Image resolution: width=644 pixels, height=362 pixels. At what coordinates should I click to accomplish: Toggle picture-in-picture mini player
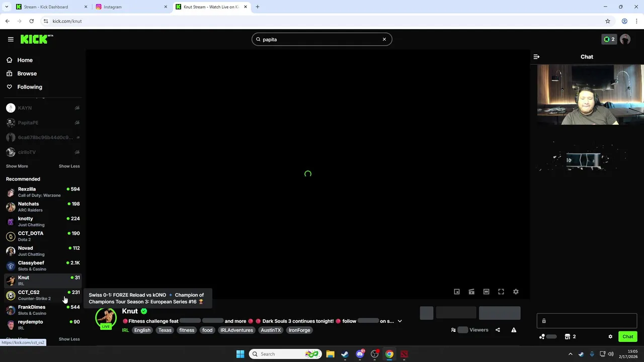(457, 292)
